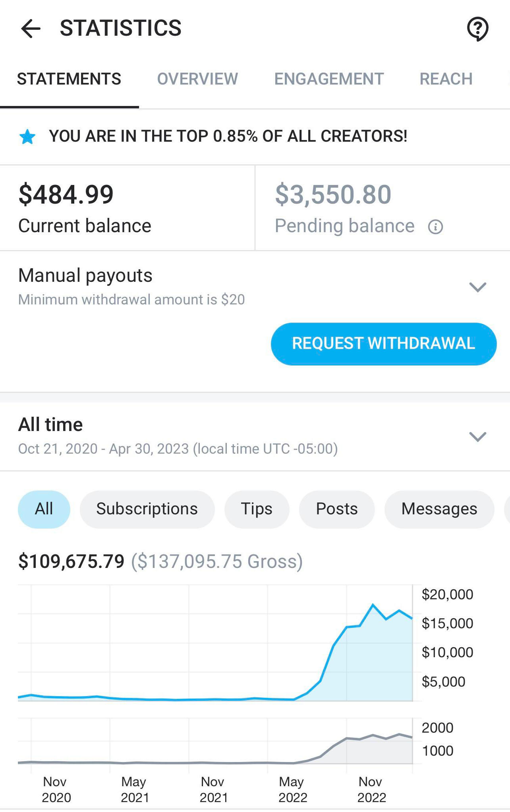Tap the earnings chart peak point

(x=373, y=605)
